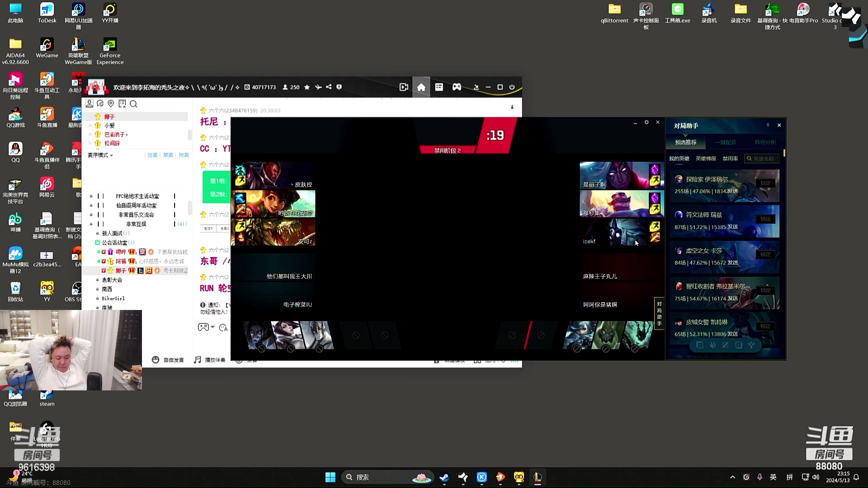The height and width of the screenshot is (488, 868).
Task: Toggle the 播放伴奏 music accompaniment
Action: 210,360
